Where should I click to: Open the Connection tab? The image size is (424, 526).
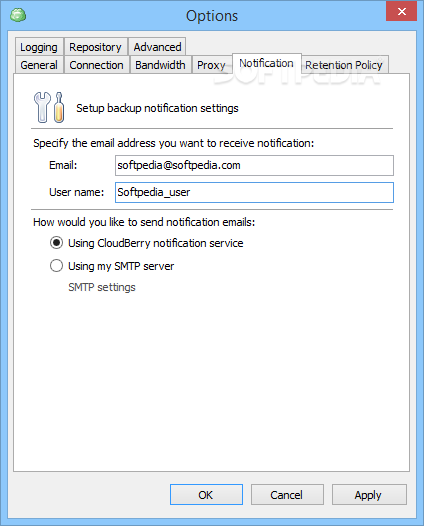coord(96,65)
